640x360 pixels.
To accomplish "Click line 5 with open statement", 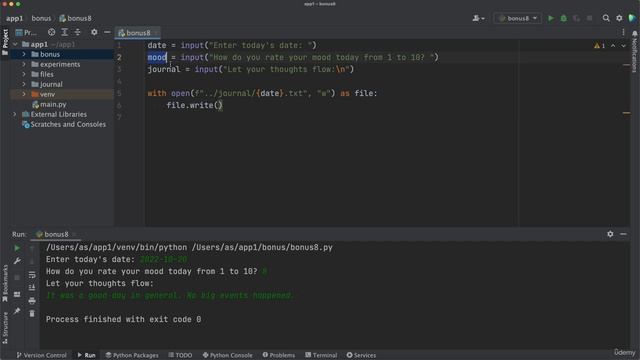I will [262, 93].
